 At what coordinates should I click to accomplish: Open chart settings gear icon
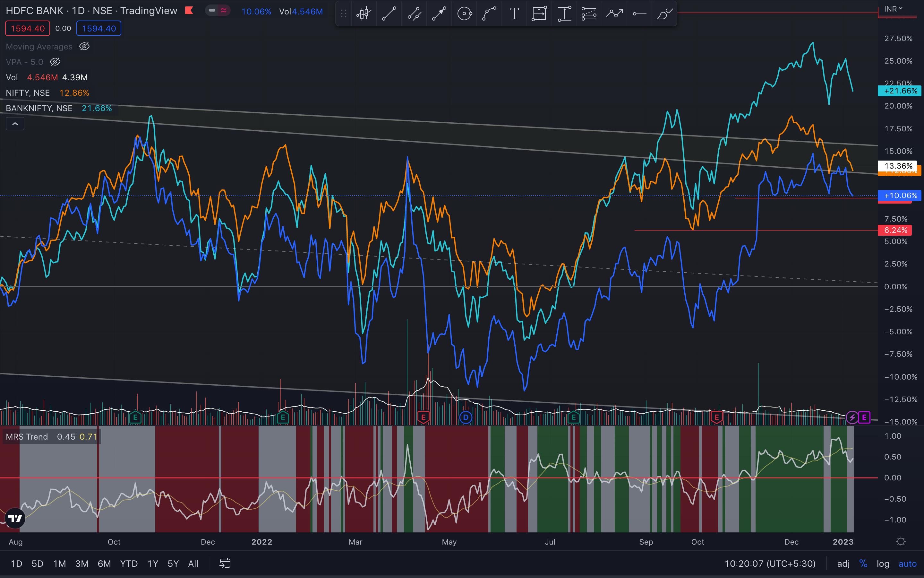coord(901,542)
